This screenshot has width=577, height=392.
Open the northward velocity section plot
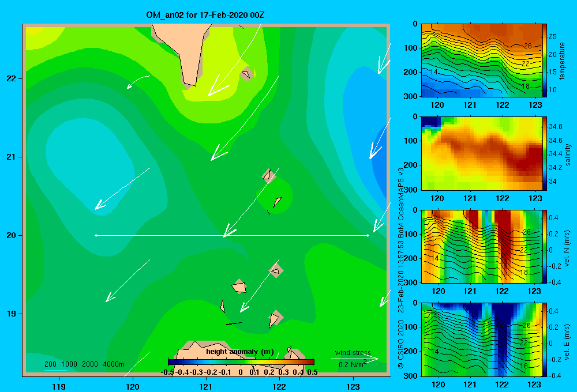pos(482,246)
